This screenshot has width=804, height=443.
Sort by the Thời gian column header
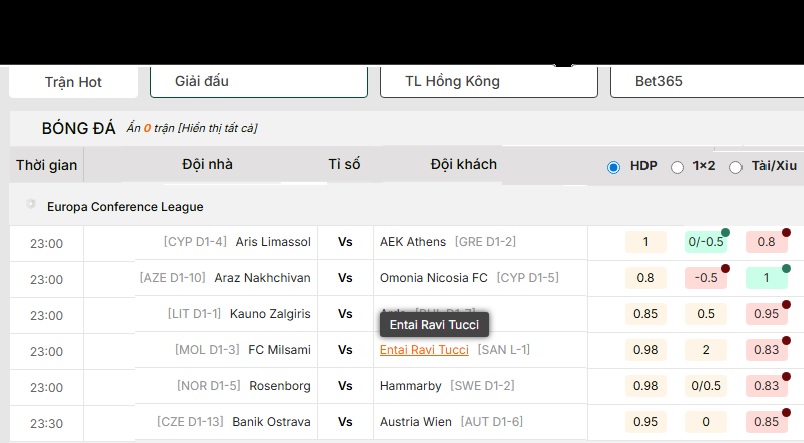47,165
